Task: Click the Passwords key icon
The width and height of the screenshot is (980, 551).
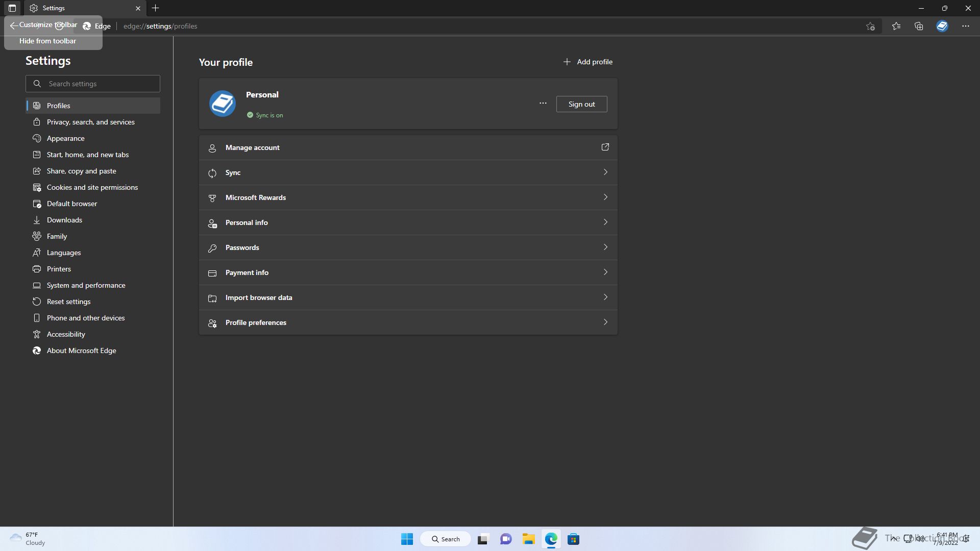Action: [x=212, y=248]
